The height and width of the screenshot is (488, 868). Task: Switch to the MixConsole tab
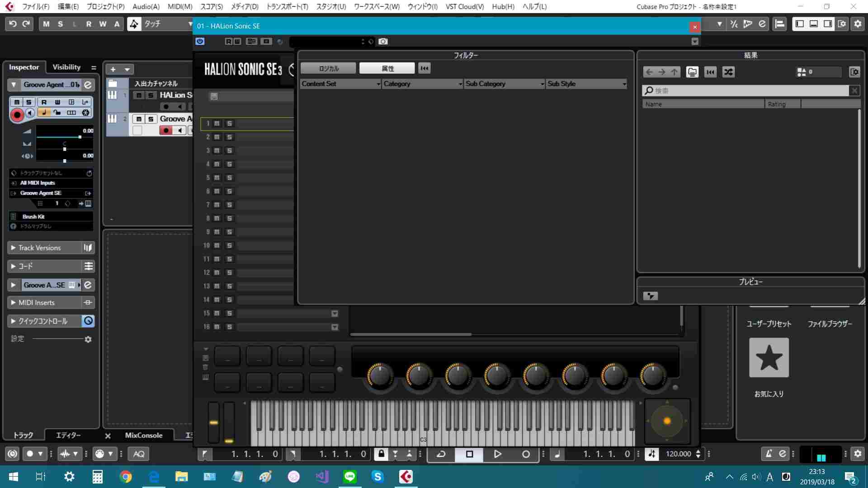pyautogui.click(x=143, y=435)
